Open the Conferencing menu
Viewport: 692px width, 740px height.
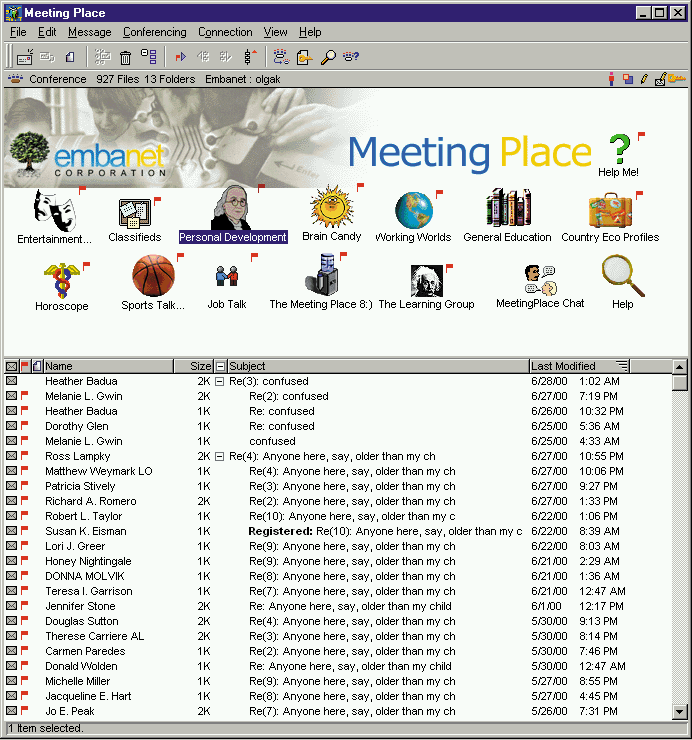pos(155,32)
